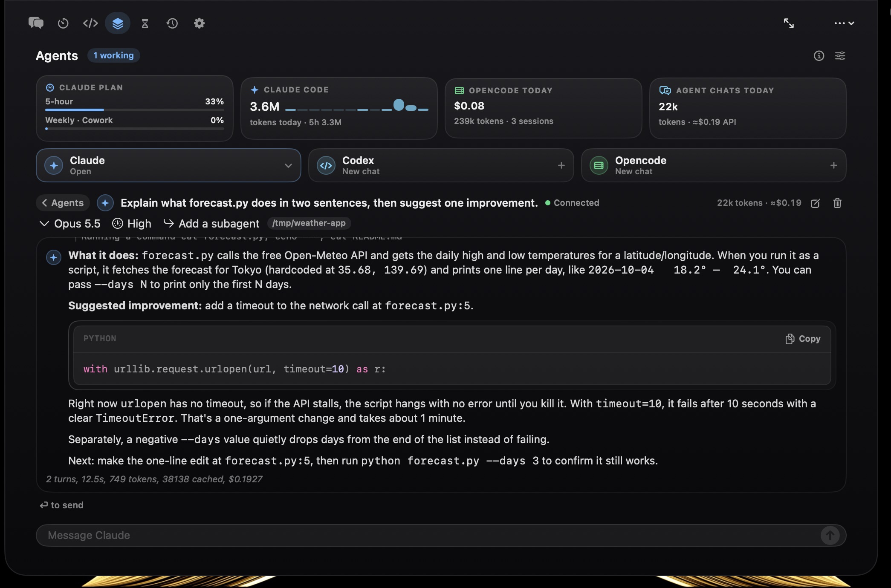The height and width of the screenshot is (588, 891).
Task: Click the info circle icon beside Agents header
Action: coord(819,56)
